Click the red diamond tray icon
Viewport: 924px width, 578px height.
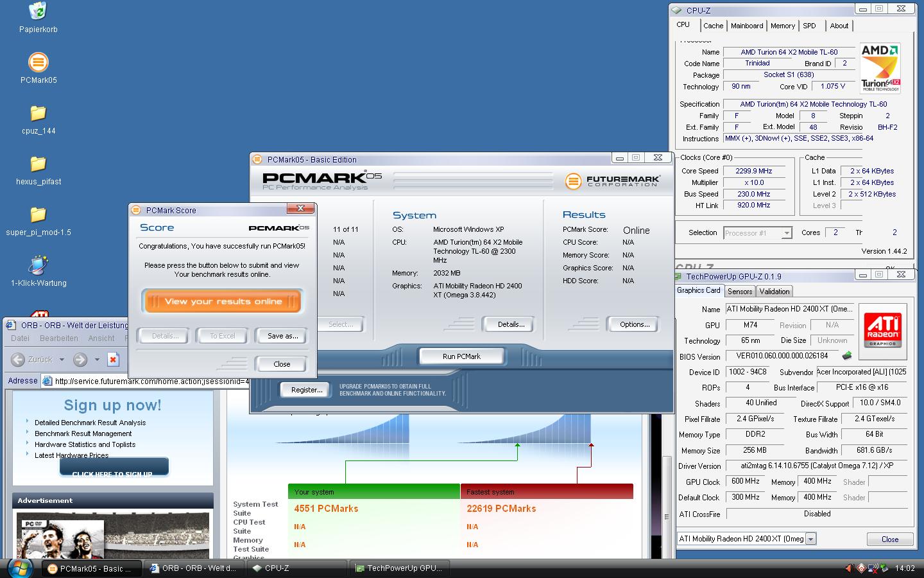click(x=861, y=568)
